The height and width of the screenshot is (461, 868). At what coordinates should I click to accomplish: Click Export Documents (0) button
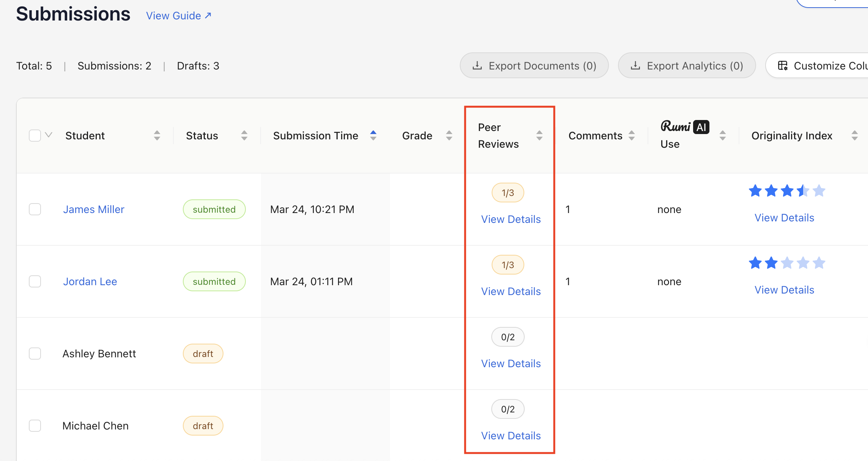pos(534,66)
